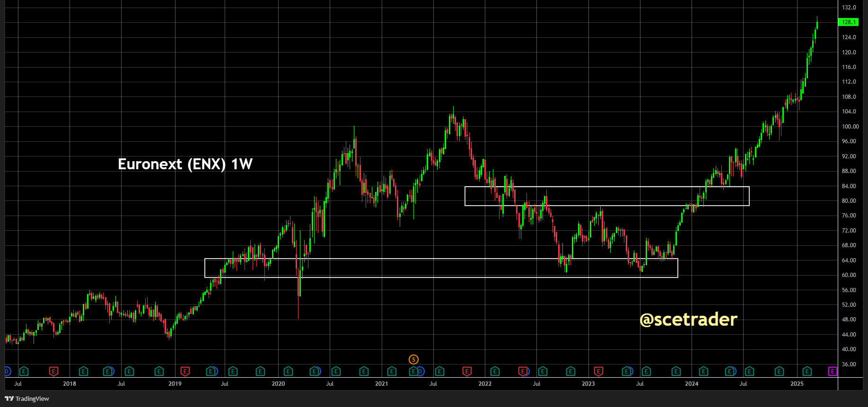Screen dimensions: 868x407
Task: Click the 2018 time axis label
Action: tap(70, 384)
